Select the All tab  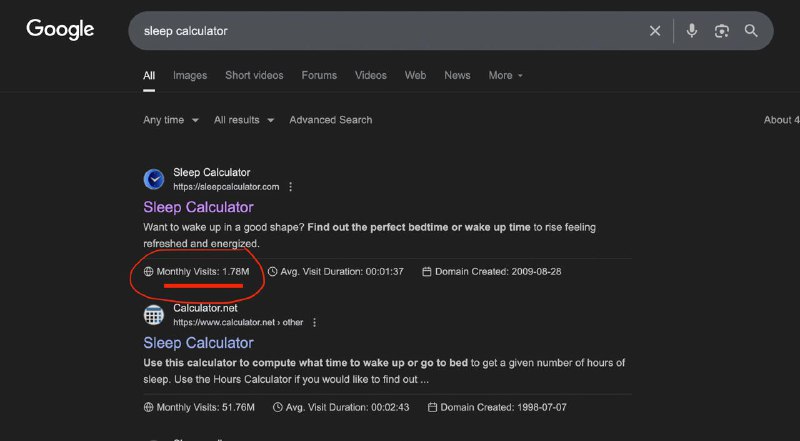pyautogui.click(x=149, y=76)
